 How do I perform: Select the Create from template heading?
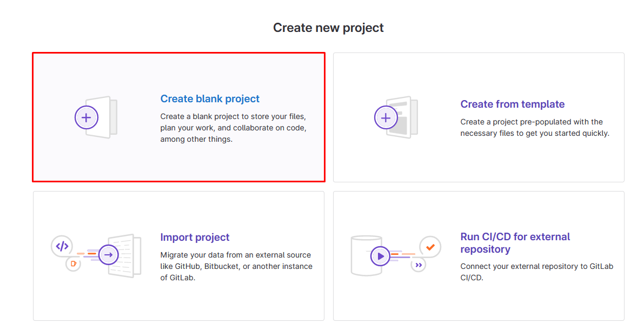pyautogui.click(x=512, y=104)
